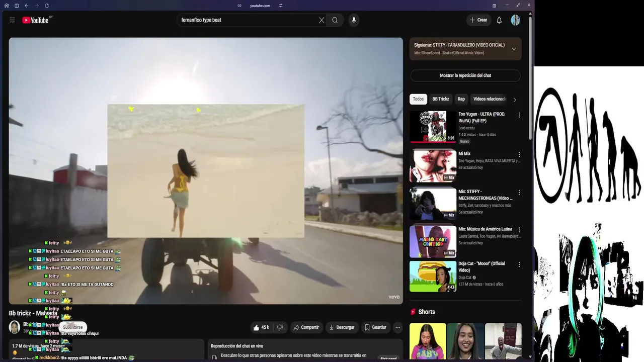Click the video player to pause playback

coord(206,171)
